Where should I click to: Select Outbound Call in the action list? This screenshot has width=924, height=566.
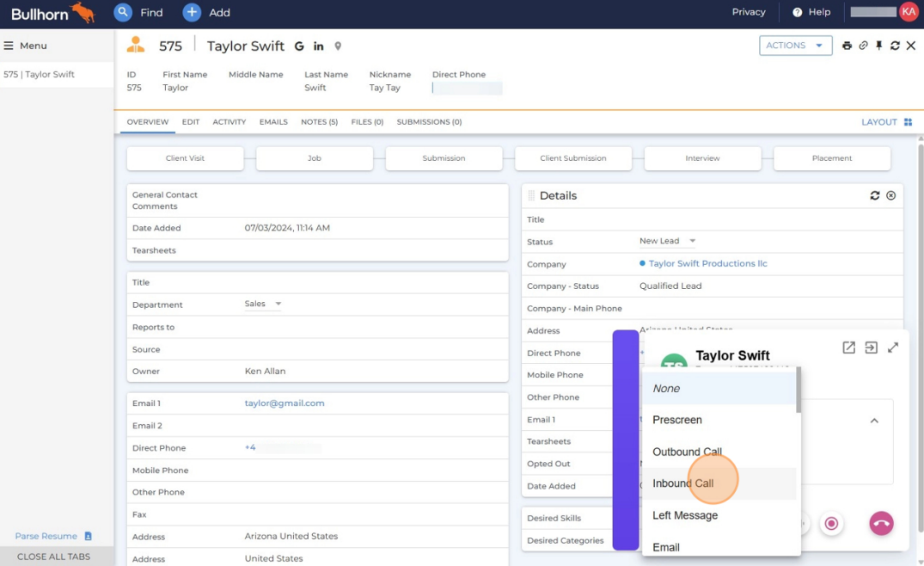719,452
